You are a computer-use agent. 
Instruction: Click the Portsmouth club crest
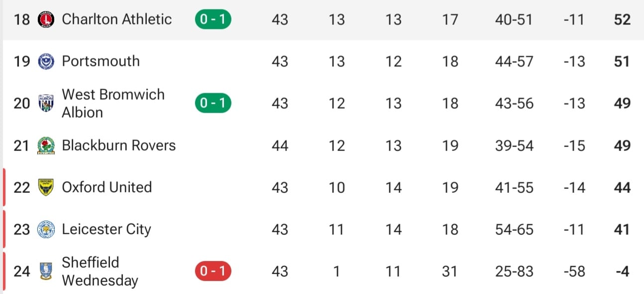click(46, 62)
